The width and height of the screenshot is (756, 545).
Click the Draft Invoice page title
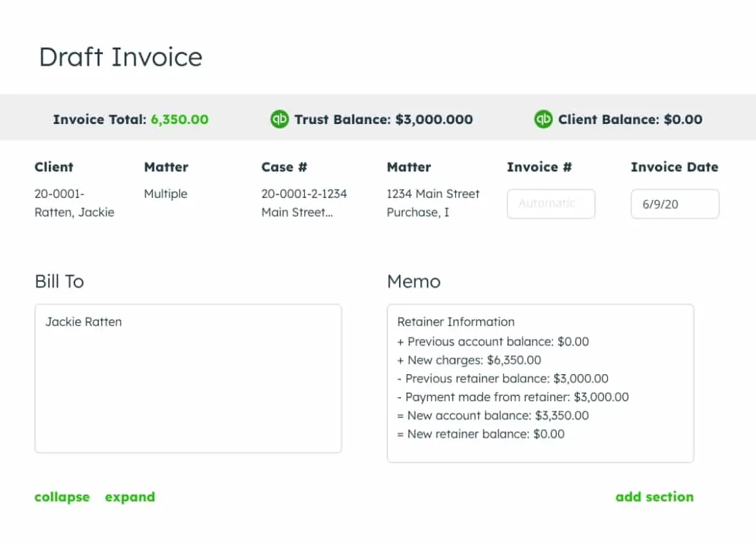121,57
